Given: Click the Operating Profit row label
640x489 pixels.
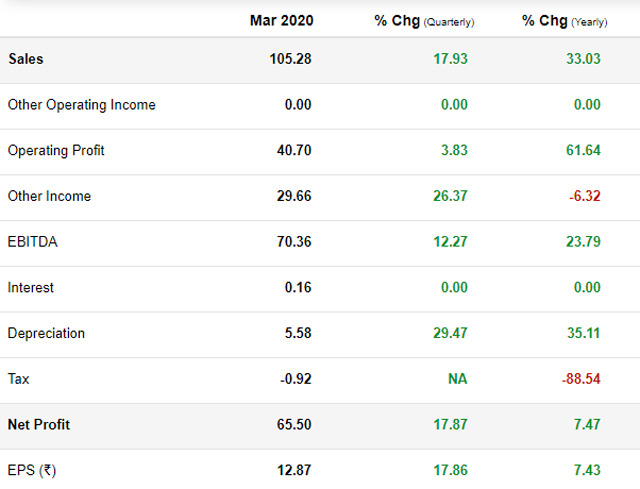Looking at the screenshot, I should [56, 151].
